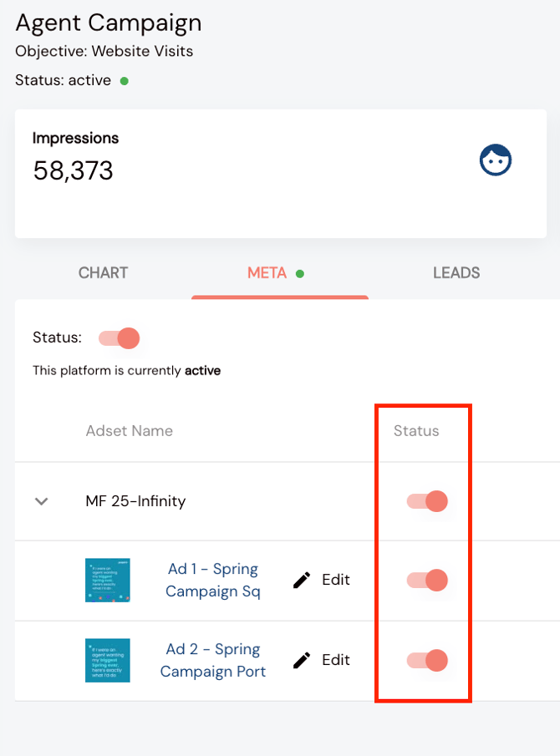Open the LEADS tab
The width and height of the screenshot is (560, 756).
[456, 273]
